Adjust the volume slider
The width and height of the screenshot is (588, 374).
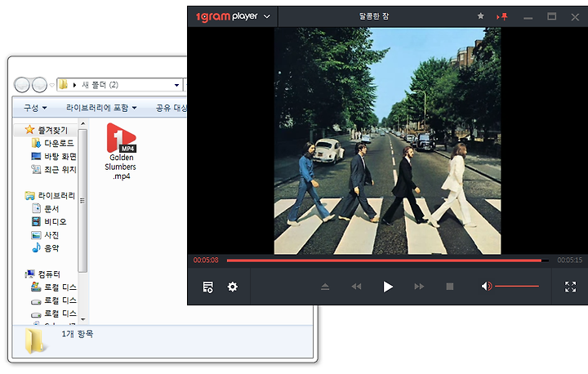click(x=517, y=287)
